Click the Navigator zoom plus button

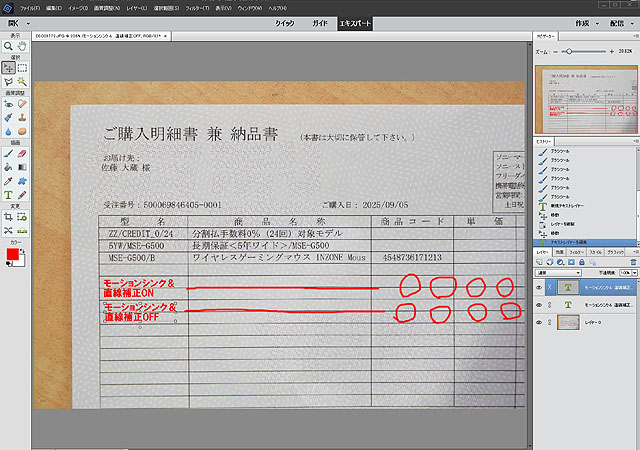click(611, 52)
